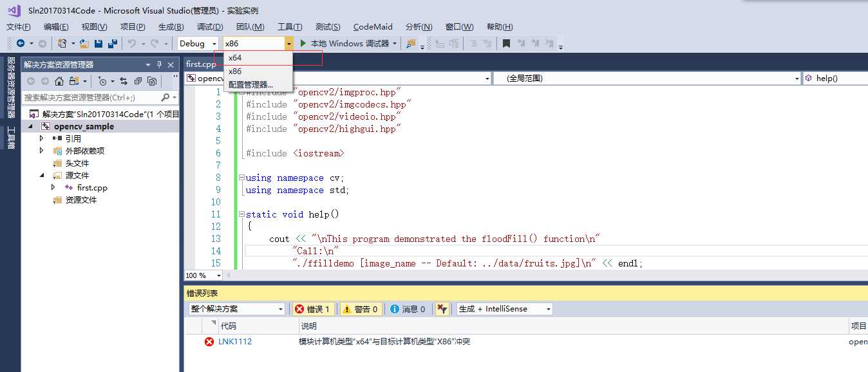Close the Solution Explorer panel
Image resolution: width=868 pixels, height=372 pixels.
point(171,64)
